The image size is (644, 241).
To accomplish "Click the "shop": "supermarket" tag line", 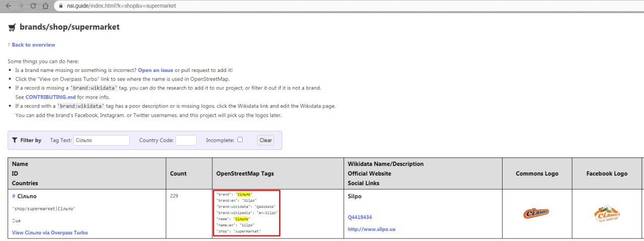I will 238,231.
